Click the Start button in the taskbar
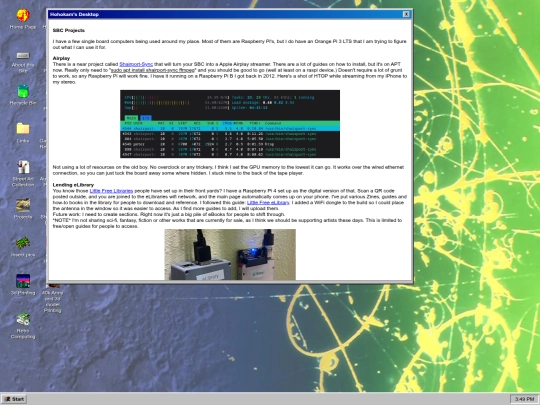Screen dimensions: 540x405 (x=14, y=399)
